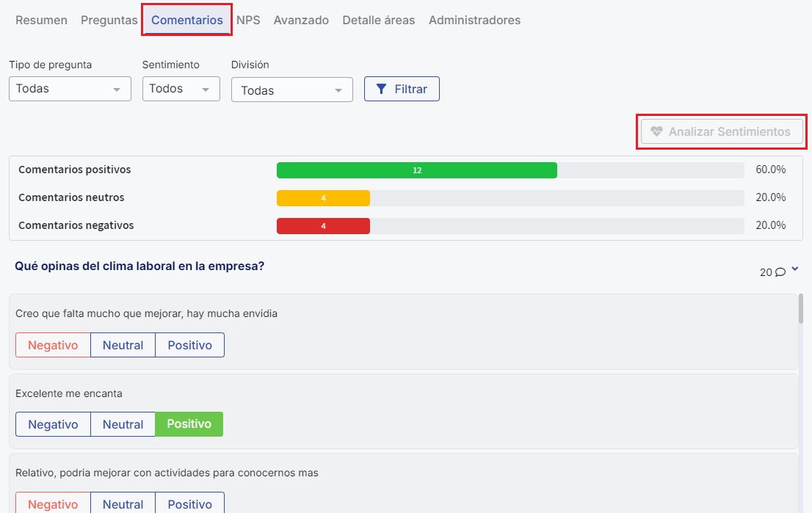Collapse the question with the chevron arrow
The width and height of the screenshot is (812, 513).
(794, 270)
